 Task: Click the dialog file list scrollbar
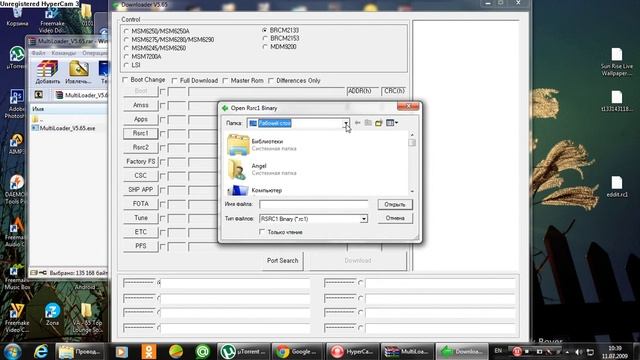click(412, 162)
